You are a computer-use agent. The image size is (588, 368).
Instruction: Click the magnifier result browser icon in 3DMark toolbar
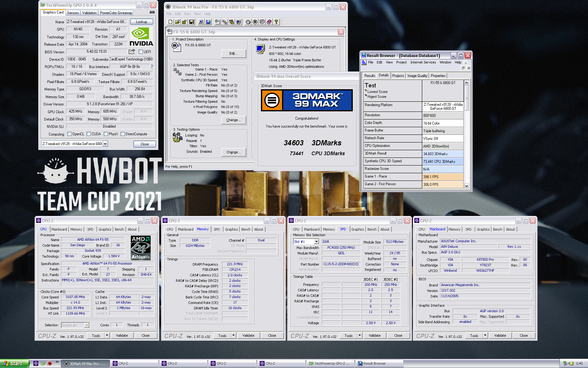(208, 22)
